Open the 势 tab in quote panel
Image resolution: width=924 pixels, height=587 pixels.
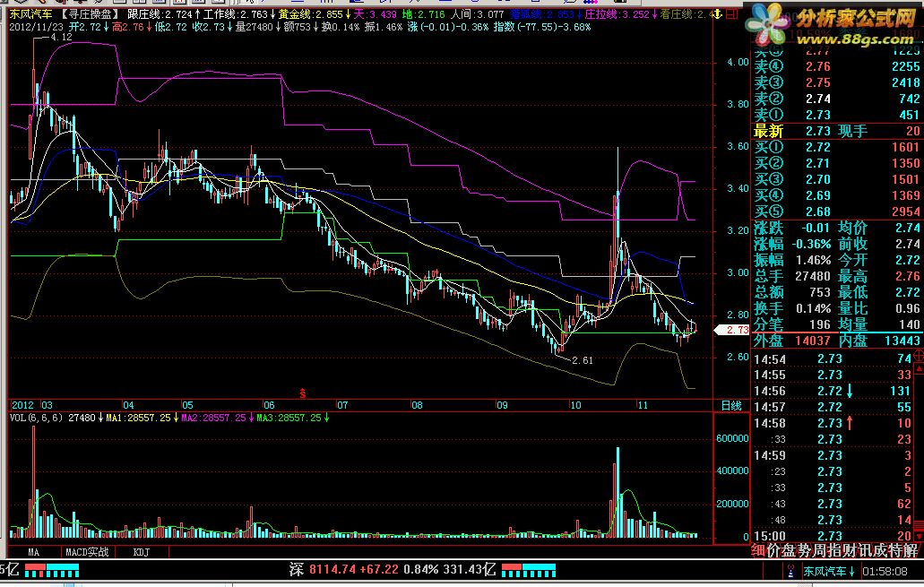point(805,550)
